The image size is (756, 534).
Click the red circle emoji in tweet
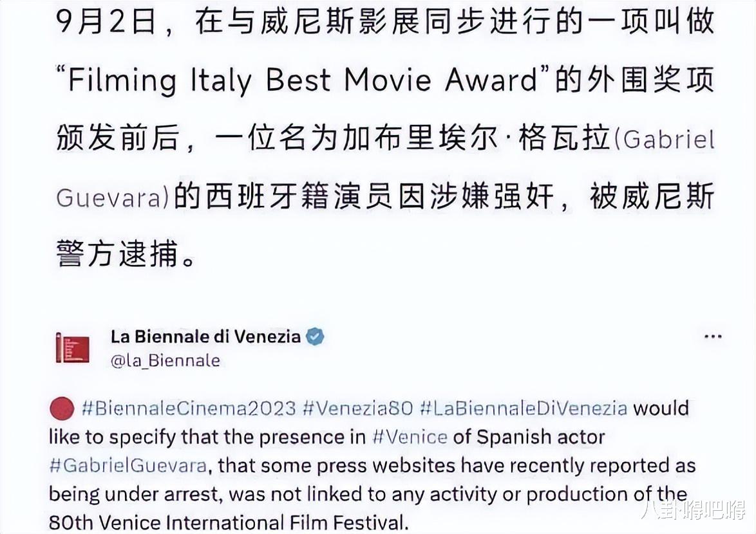62,409
